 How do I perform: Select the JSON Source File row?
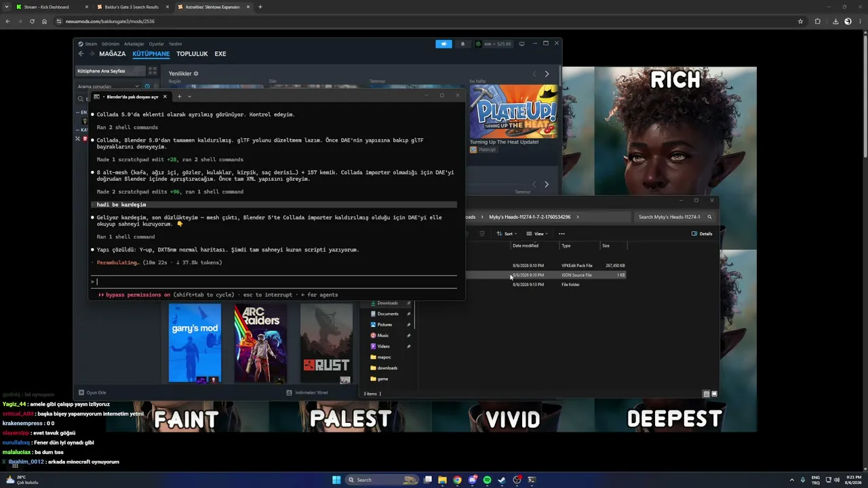[x=547, y=275]
